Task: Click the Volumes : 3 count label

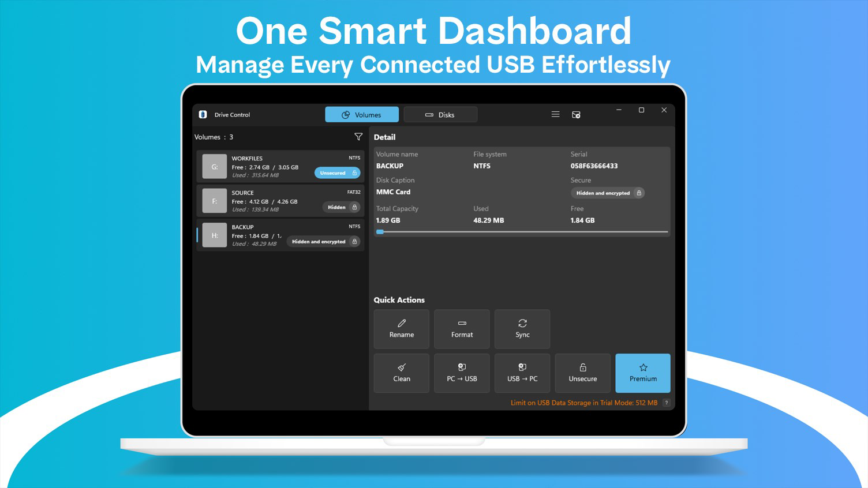Action: coord(214,137)
